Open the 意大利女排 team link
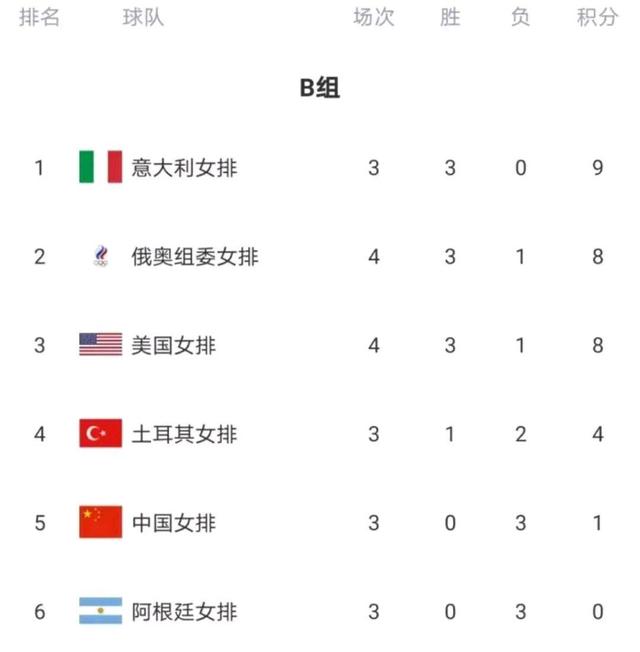Viewport: 640px width, 652px height. [x=184, y=168]
